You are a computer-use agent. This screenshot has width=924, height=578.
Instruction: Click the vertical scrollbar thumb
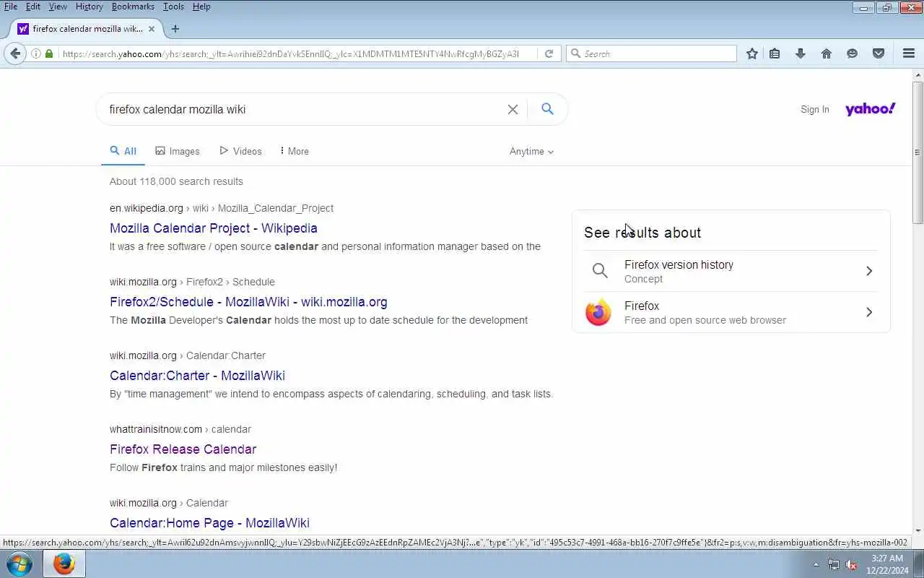click(x=918, y=152)
